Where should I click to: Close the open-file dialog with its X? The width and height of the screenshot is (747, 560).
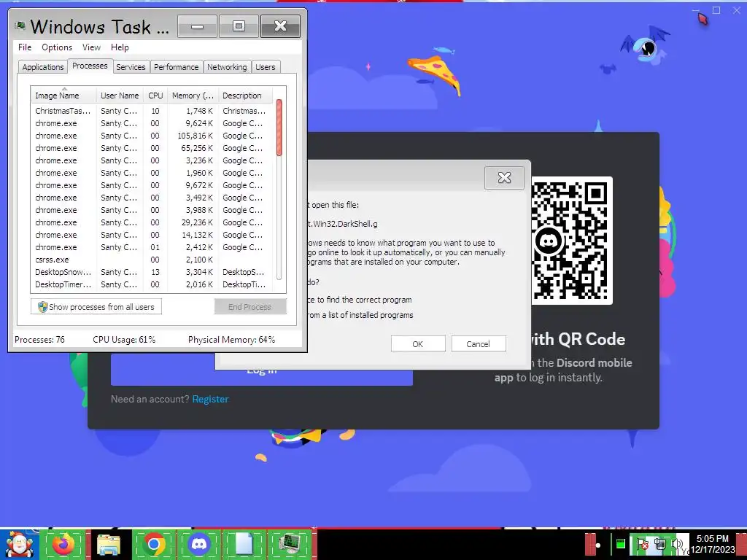[504, 178]
